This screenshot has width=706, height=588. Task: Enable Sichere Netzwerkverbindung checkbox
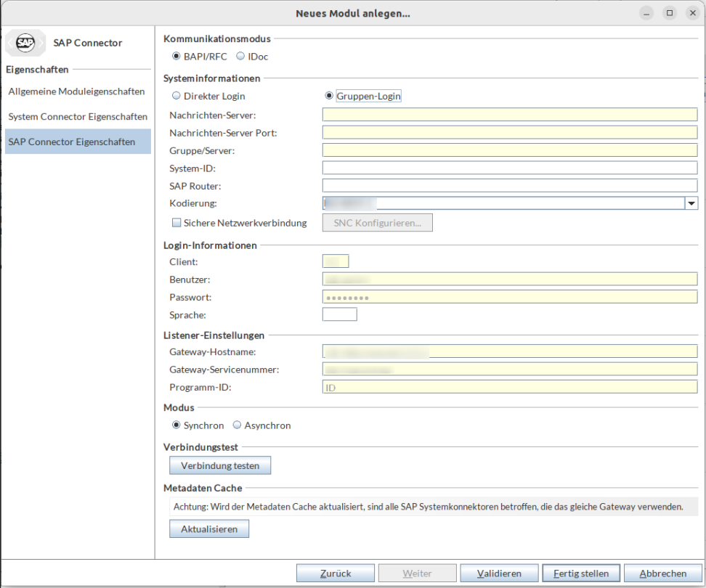176,223
